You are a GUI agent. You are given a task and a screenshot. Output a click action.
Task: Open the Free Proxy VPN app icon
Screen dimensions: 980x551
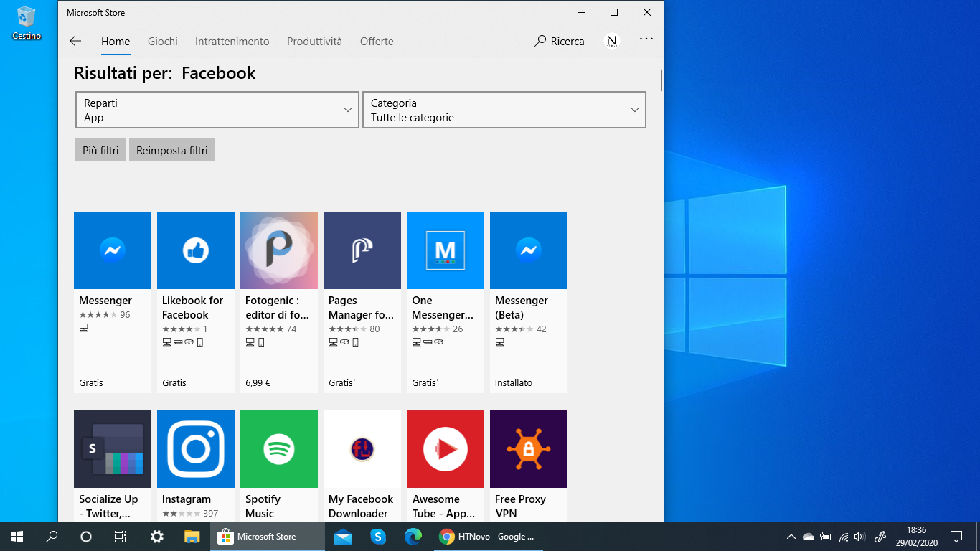529,449
